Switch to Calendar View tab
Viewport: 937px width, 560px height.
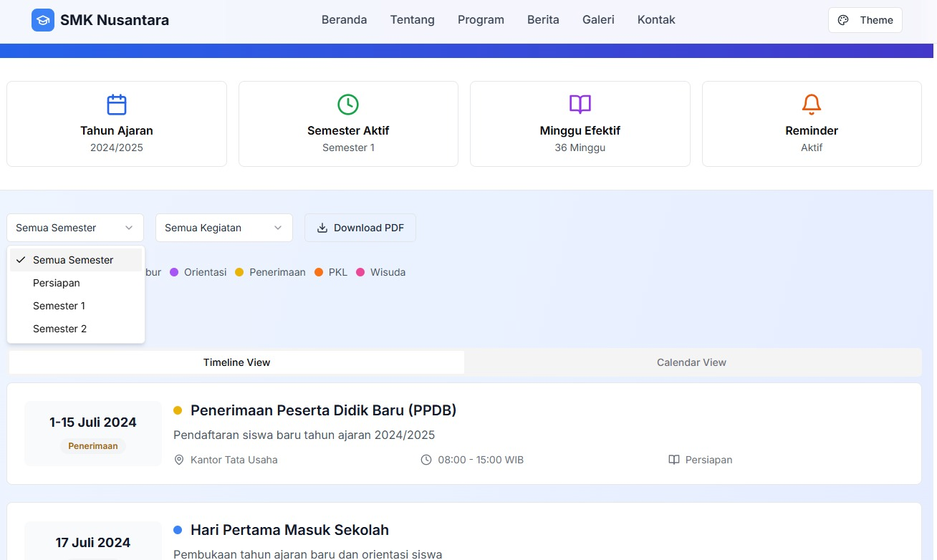click(x=691, y=362)
